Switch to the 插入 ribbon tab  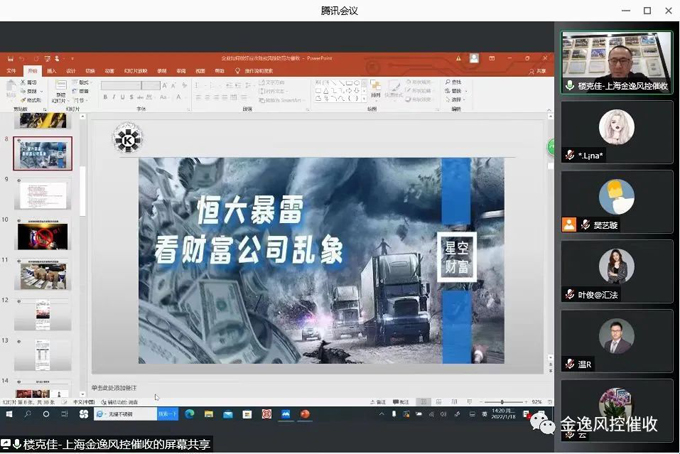(51, 71)
